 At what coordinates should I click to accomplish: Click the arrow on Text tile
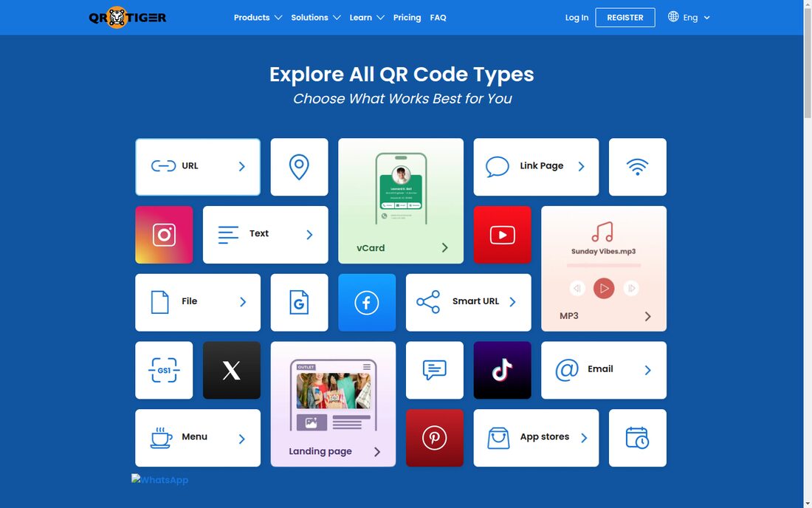[309, 235]
